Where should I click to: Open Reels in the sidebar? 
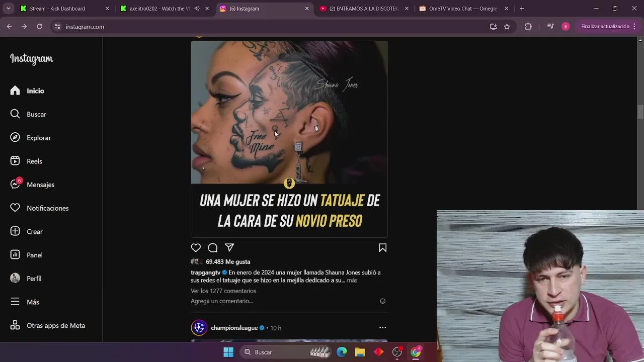coord(26,161)
